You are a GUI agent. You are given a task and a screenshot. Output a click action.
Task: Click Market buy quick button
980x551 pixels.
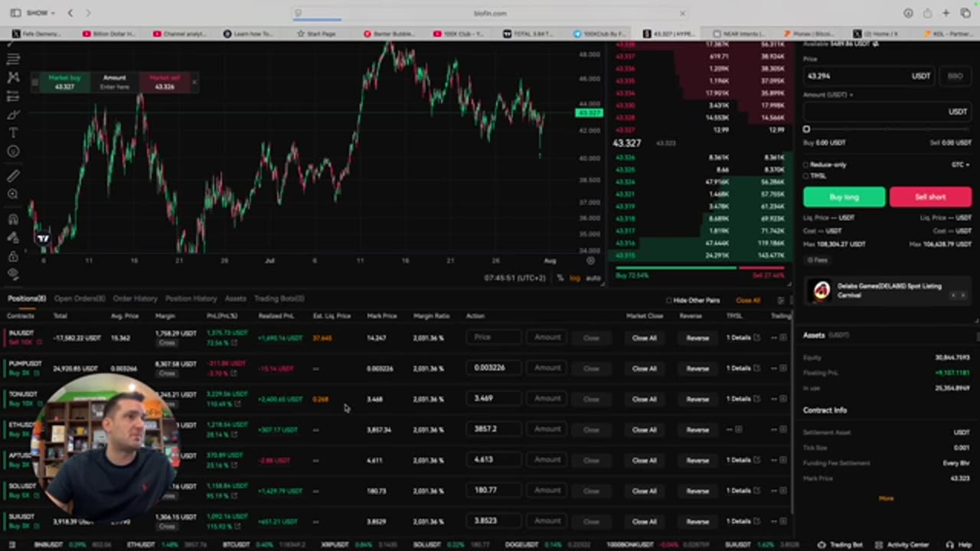coord(64,82)
